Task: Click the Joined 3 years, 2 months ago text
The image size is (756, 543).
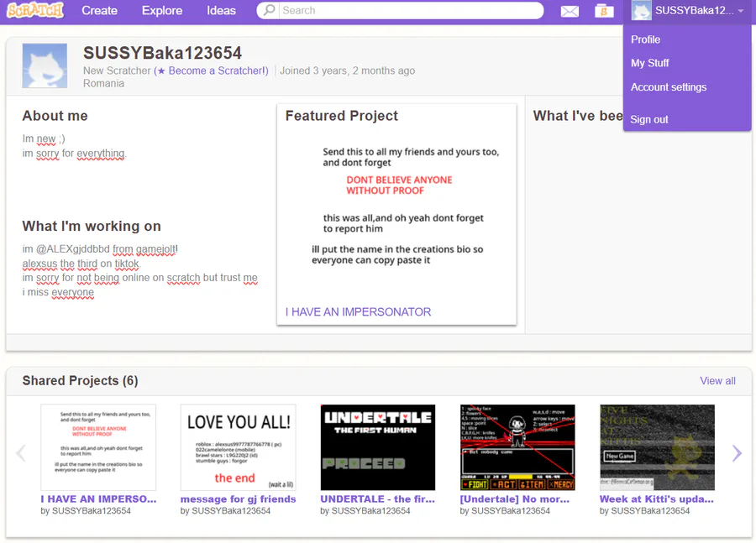Action: (348, 70)
